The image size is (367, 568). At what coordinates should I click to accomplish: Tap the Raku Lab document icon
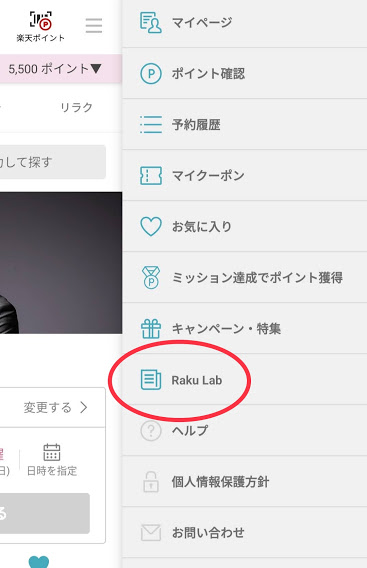point(151,380)
